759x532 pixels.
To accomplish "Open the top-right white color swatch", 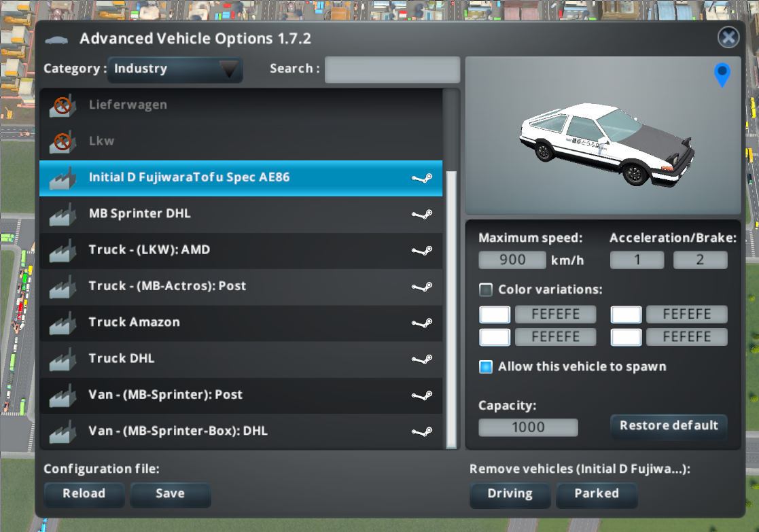I will click(626, 315).
